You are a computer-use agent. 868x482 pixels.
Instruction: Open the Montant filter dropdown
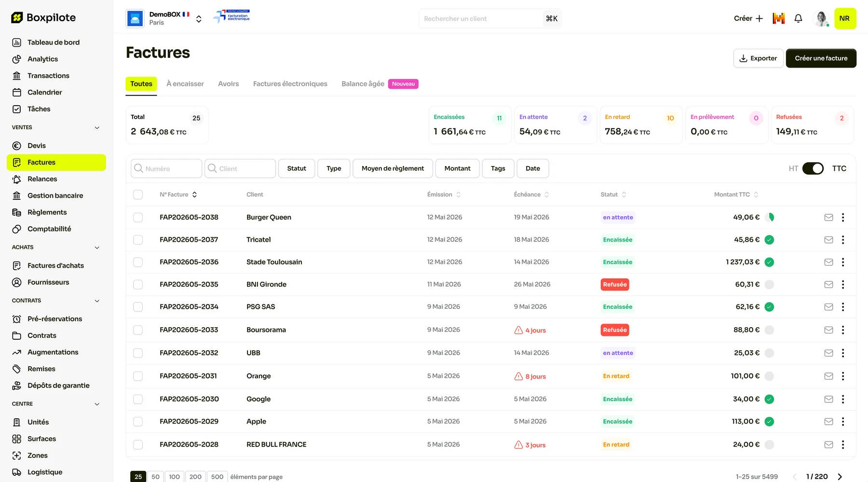pyautogui.click(x=457, y=168)
